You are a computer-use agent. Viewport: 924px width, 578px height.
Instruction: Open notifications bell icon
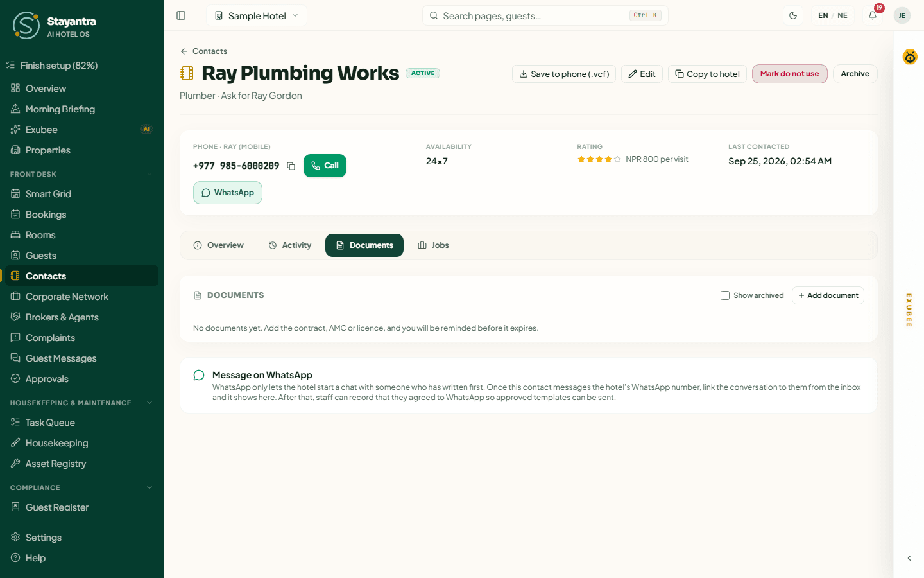pos(873,15)
